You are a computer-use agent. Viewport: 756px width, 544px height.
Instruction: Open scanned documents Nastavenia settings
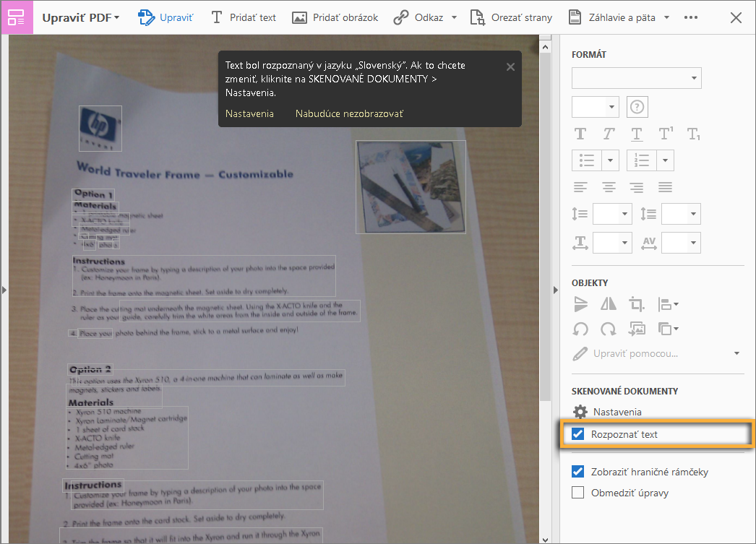click(x=608, y=412)
